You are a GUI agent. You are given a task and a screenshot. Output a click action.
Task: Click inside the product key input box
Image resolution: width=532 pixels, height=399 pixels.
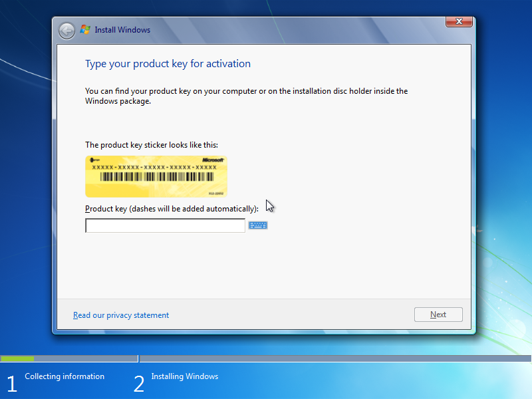pyautogui.click(x=165, y=225)
